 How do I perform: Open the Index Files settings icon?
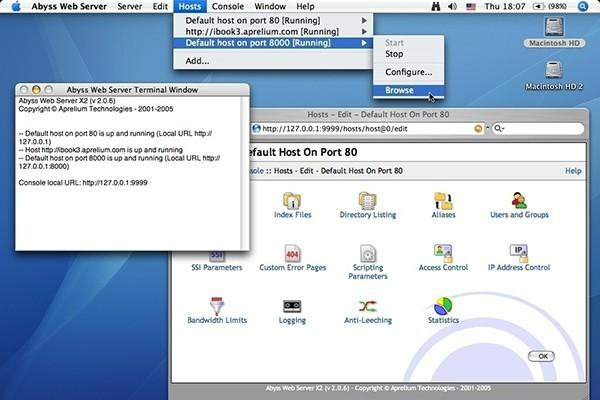(292, 201)
